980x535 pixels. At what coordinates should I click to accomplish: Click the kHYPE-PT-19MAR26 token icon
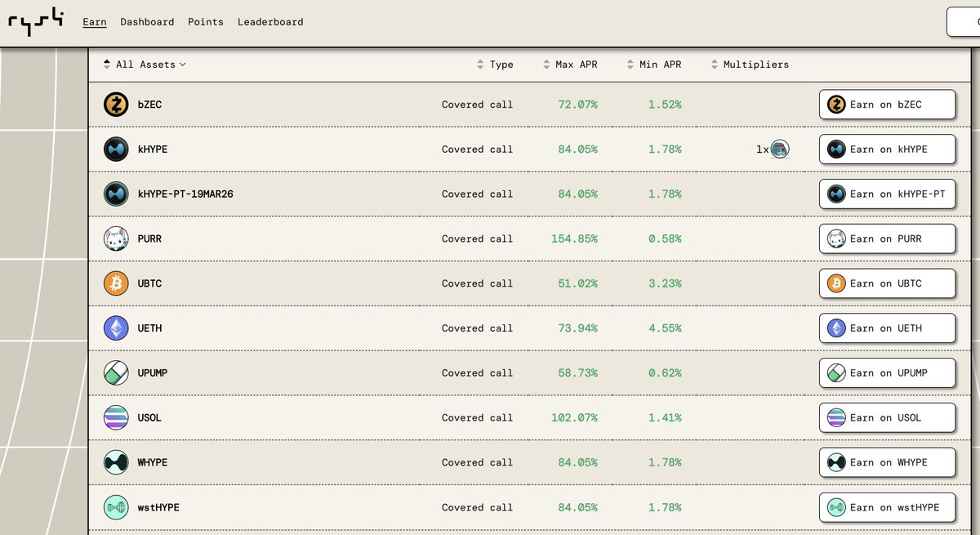click(x=117, y=194)
